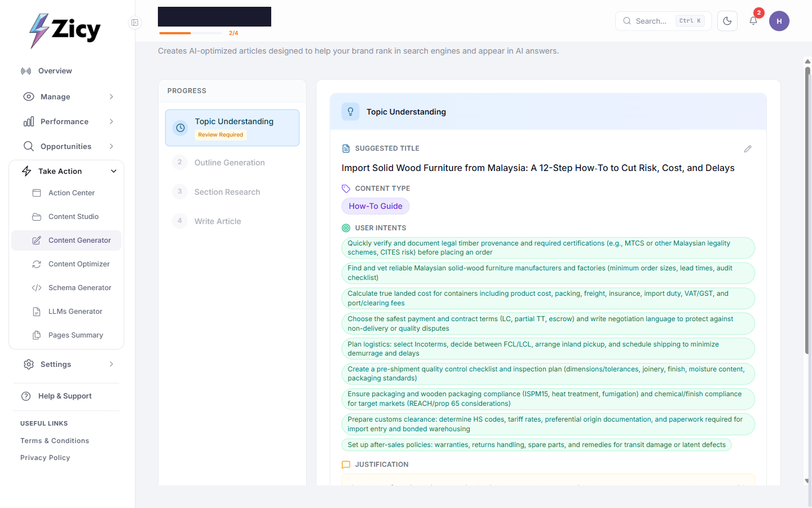Open the user avatar H menu

779,21
